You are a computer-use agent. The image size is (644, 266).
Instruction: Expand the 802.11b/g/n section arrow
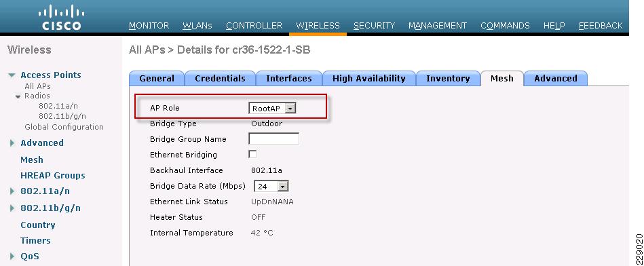point(12,208)
